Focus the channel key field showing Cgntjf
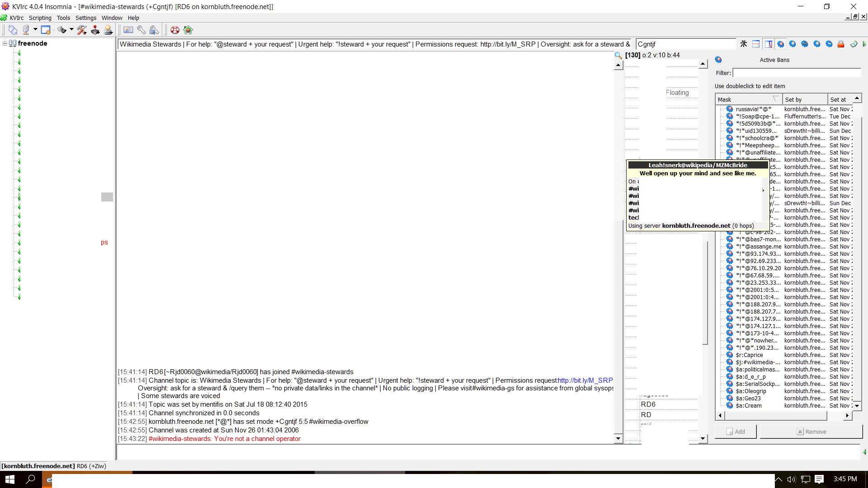 click(x=686, y=44)
